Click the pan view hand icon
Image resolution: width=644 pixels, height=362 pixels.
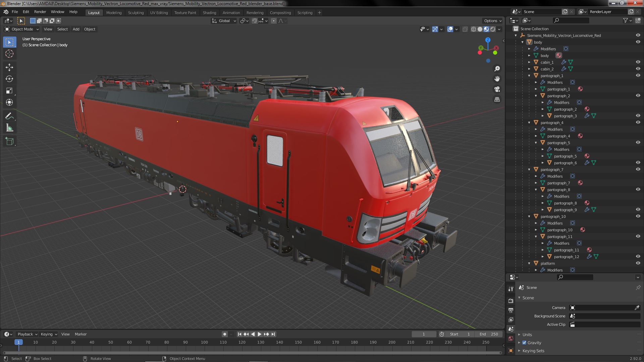pos(497,79)
